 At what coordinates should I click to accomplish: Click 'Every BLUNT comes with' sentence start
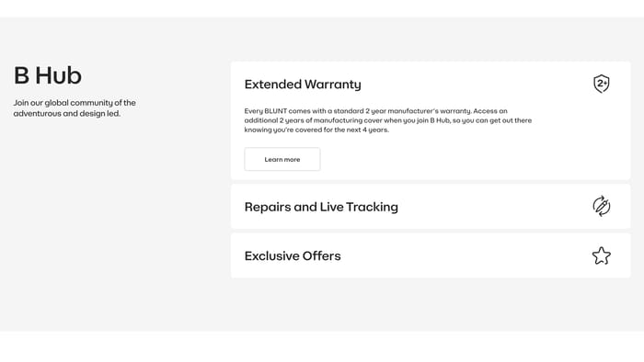tap(284, 110)
